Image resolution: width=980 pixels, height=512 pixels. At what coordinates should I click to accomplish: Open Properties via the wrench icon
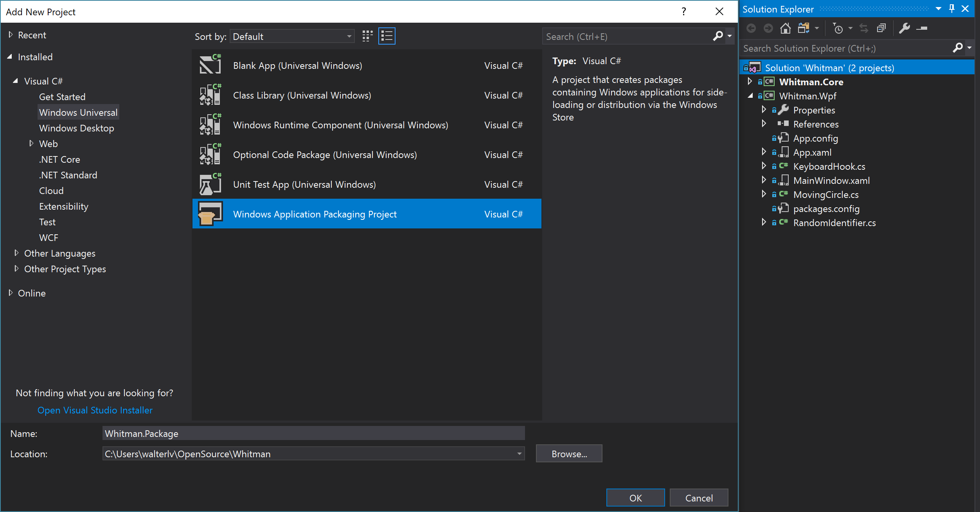[x=905, y=28]
